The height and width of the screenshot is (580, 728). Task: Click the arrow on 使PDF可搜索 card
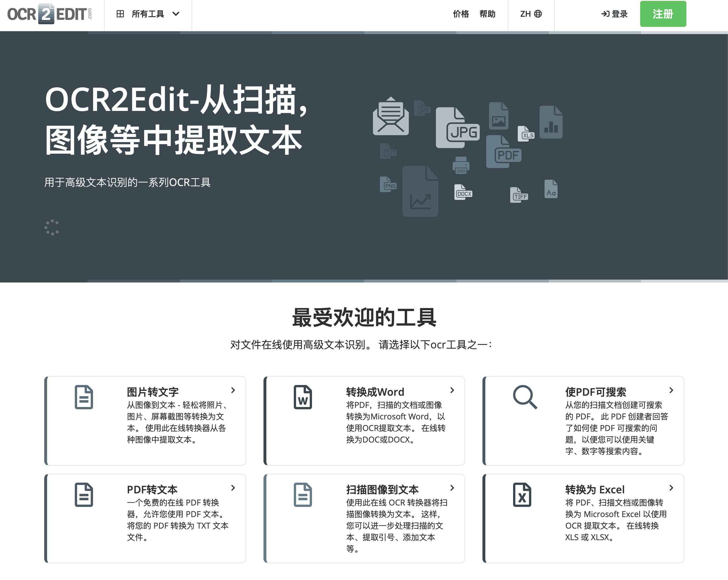pyautogui.click(x=671, y=390)
